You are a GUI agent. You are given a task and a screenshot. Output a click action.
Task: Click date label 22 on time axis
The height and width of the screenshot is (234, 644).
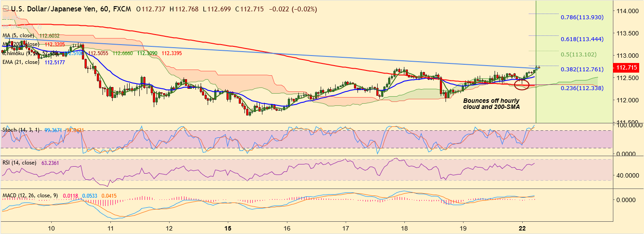pyautogui.click(x=522, y=228)
